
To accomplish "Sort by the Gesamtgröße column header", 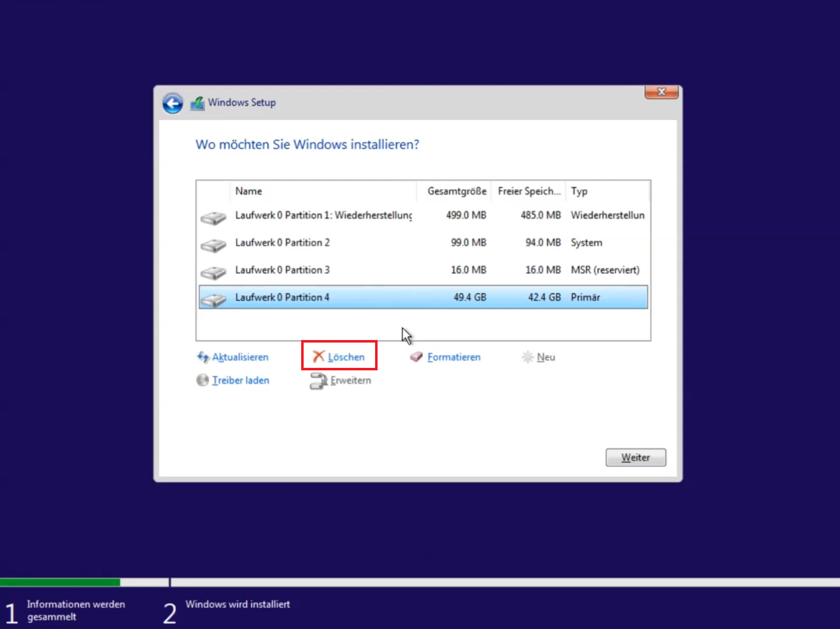I will pos(453,191).
